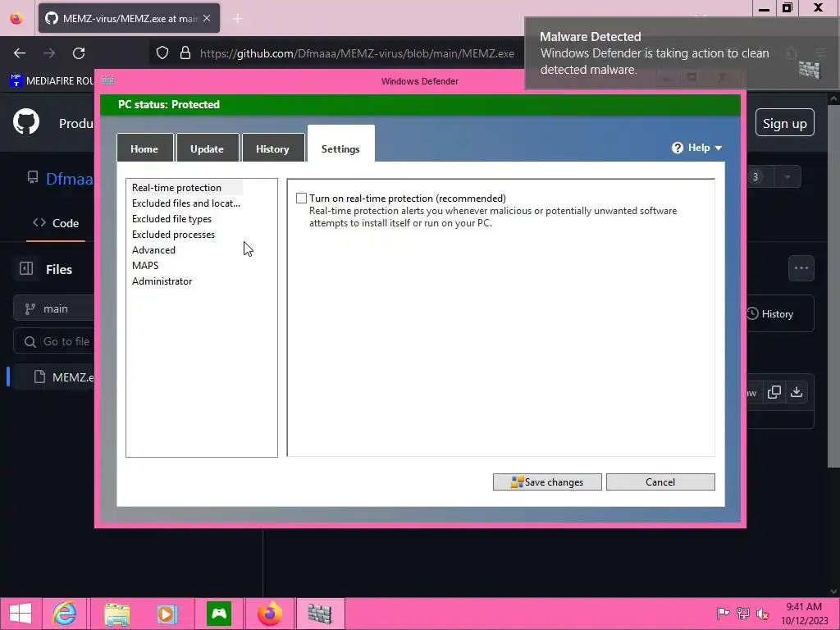Switch to Firefox in the taskbar
840x630 pixels.
click(269, 614)
